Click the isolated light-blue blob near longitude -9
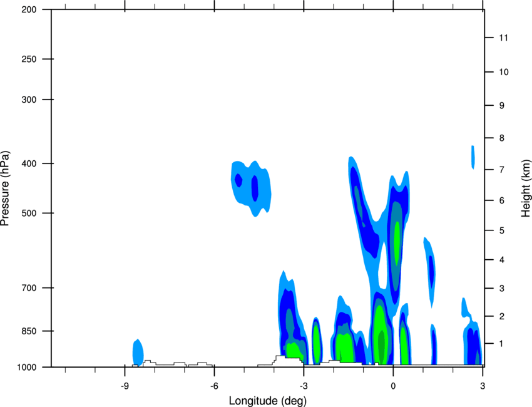Screen dimensions: 532x407 point(138,353)
